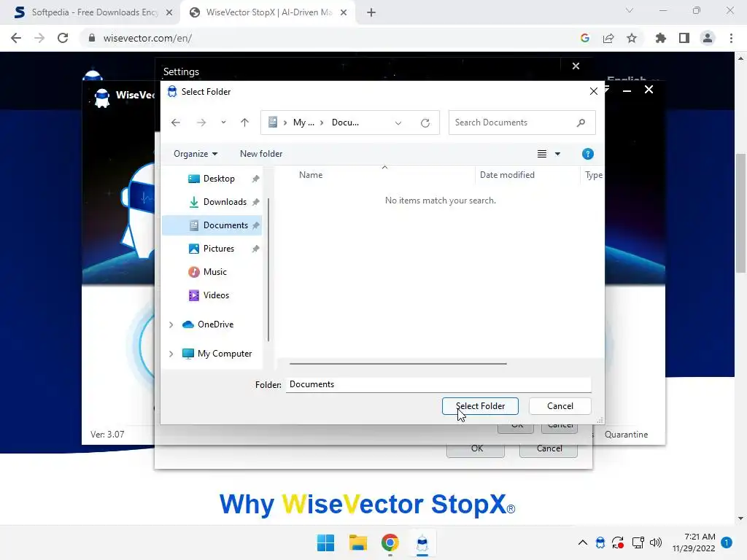Go up one folder level
The width and height of the screenshot is (747, 560).
click(x=244, y=122)
